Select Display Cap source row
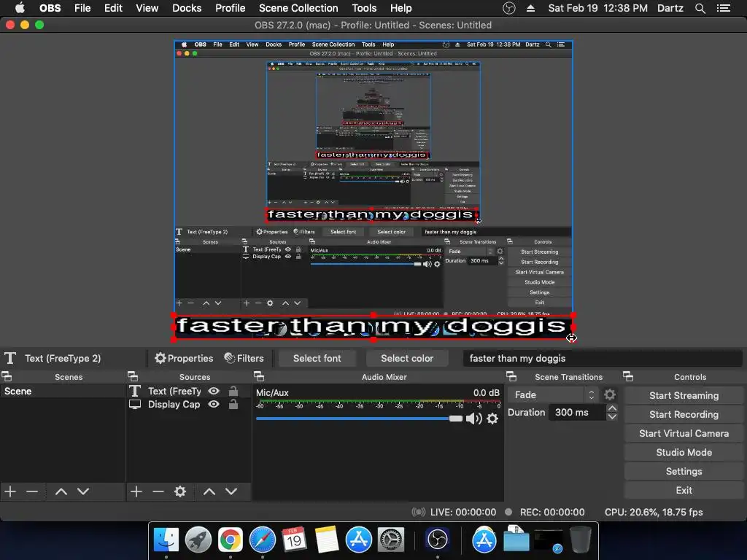 (189, 404)
